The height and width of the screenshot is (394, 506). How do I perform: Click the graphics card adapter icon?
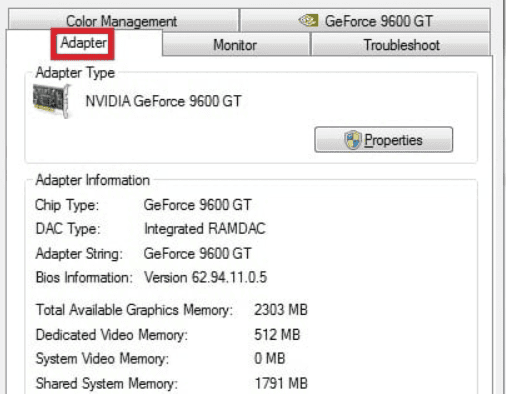(52, 101)
